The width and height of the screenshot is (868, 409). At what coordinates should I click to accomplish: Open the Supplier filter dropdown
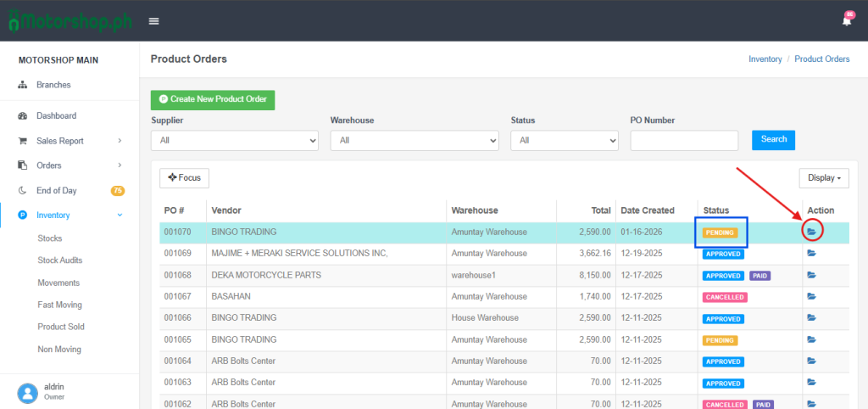click(234, 141)
